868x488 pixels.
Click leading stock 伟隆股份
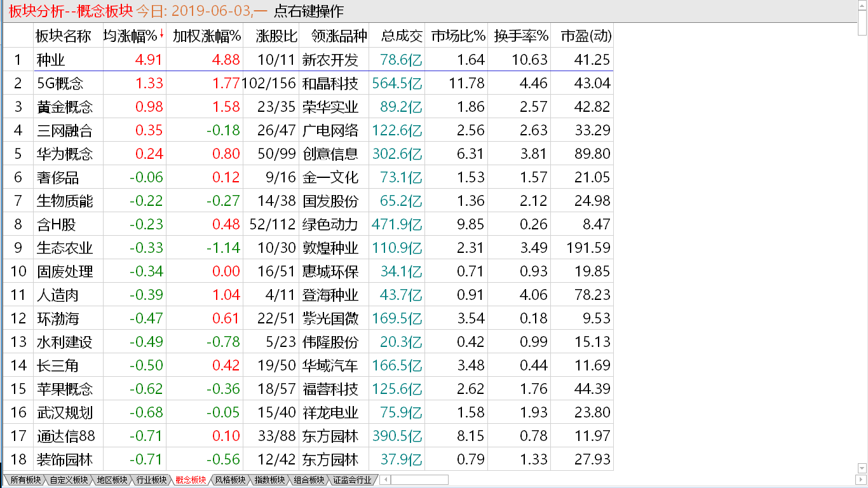pyautogui.click(x=330, y=342)
